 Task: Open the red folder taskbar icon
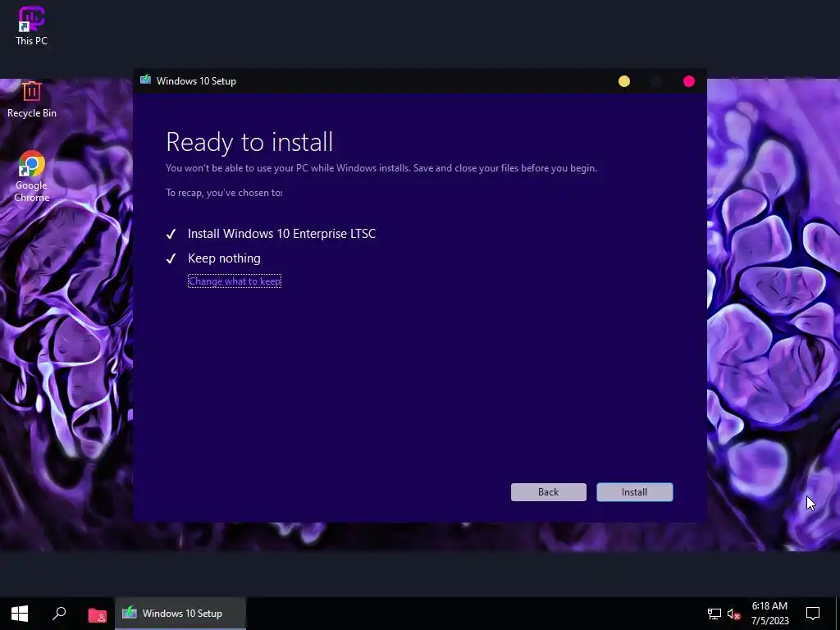click(97, 614)
